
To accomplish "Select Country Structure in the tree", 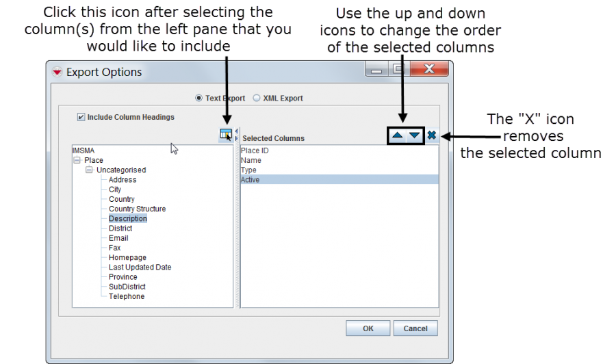I will tap(137, 209).
